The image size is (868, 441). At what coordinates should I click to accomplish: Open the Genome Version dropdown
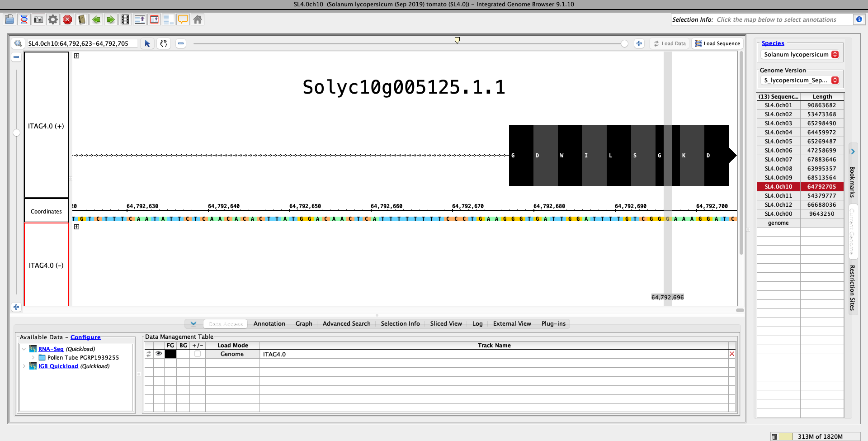pos(800,80)
